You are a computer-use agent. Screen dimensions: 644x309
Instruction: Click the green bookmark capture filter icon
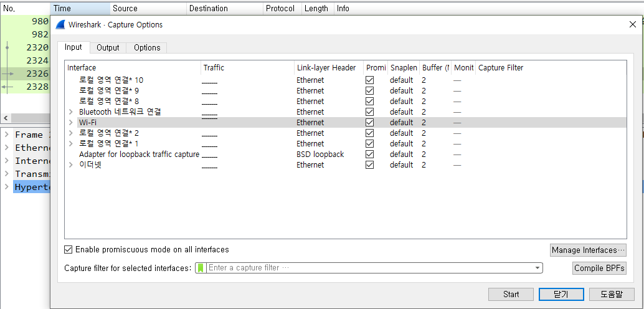[201, 268]
